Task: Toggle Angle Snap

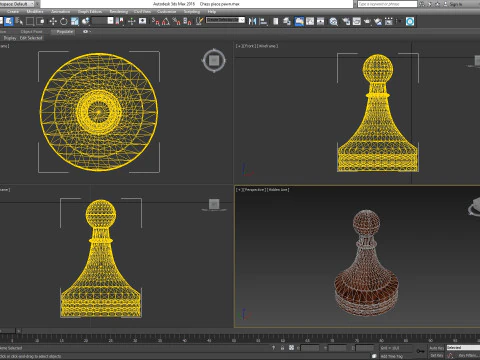Action: (x=166, y=21)
